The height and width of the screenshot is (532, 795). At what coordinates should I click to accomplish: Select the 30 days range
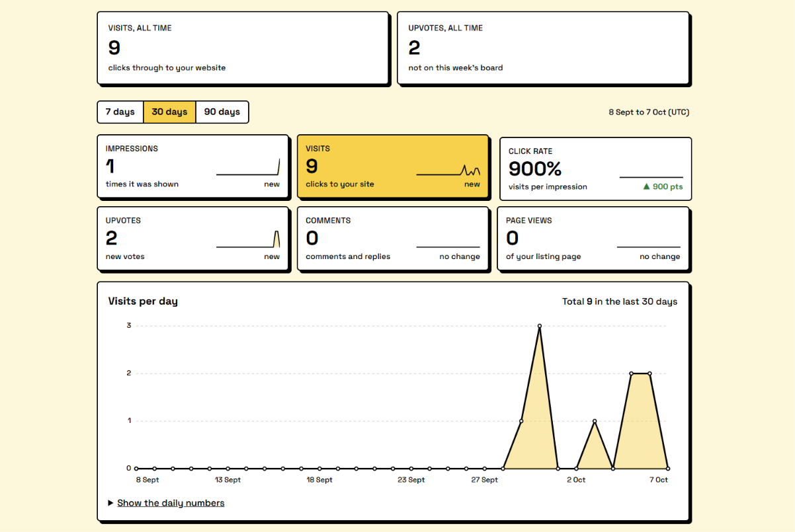(169, 112)
